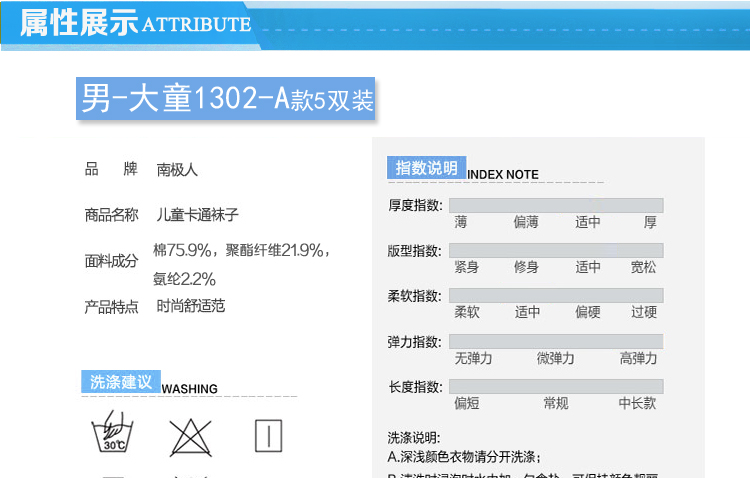Screen dimensions: 750x478
Task: Select the 指数说明 tab label
Action: tap(426, 168)
